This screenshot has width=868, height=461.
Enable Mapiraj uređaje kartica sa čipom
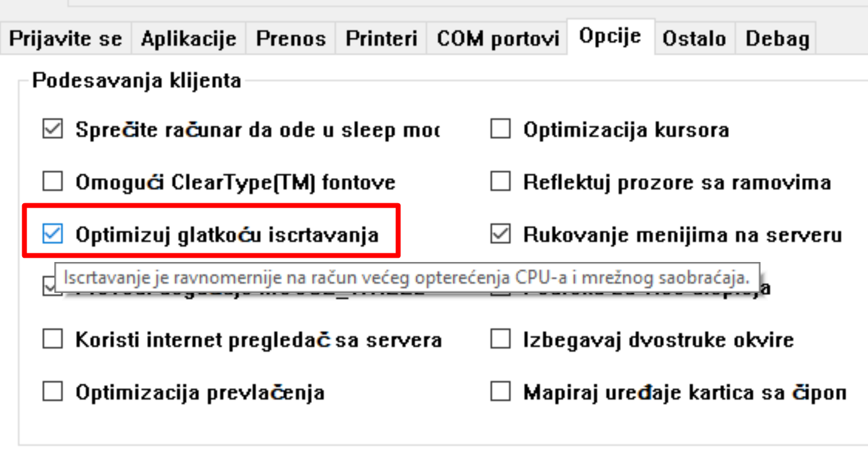tap(500, 392)
